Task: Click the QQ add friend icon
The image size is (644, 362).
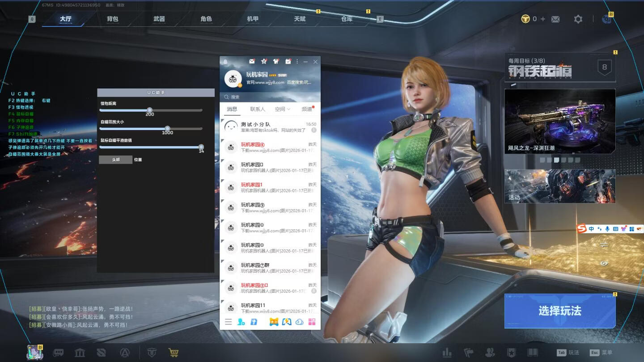Action: coord(241,322)
